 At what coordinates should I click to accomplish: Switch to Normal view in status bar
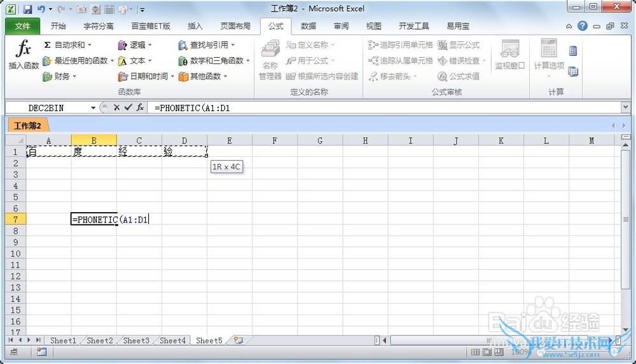click(x=475, y=352)
